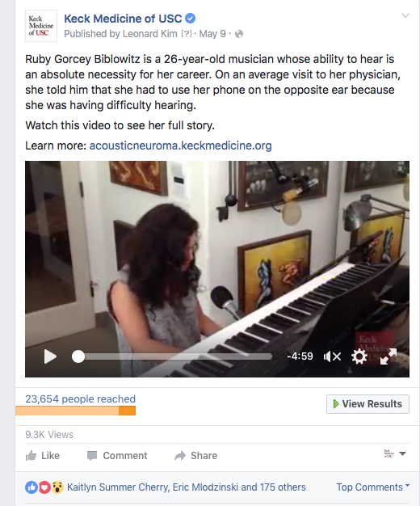Expand Top Comments sorting dropdown
Image resolution: width=420 pixels, height=506 pixels.
tap(373, 487)
